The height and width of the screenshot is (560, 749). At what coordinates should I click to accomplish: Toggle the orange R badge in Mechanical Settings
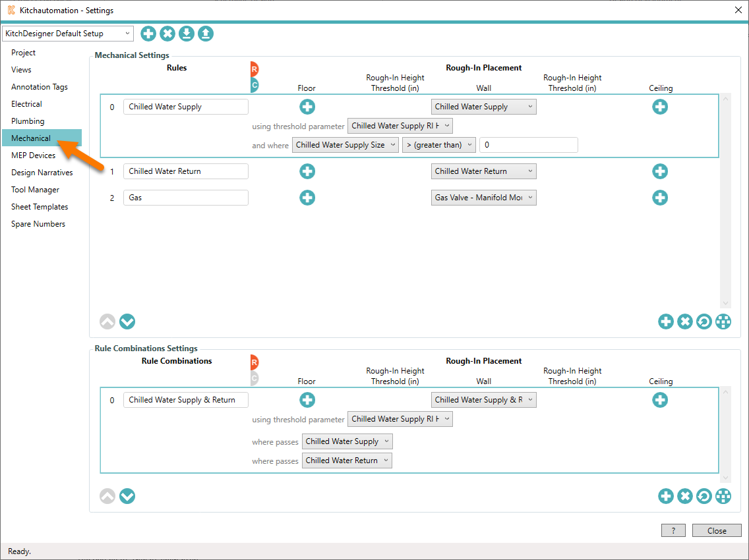255,69
